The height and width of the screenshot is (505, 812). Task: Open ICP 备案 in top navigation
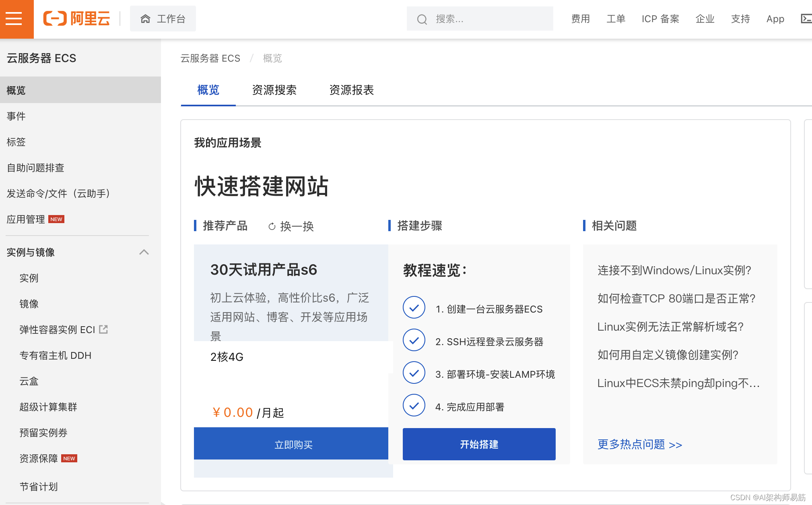(x=660, y=19)
